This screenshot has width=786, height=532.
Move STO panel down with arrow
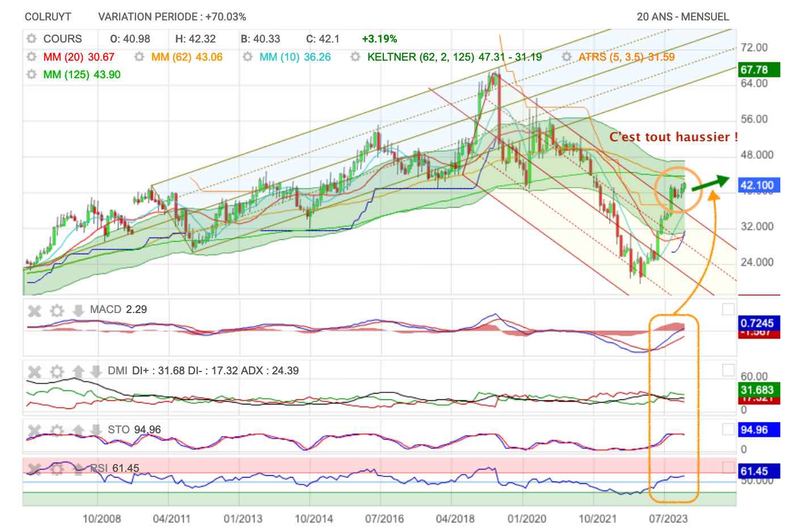pyautogui.click(x=96, y=431)
